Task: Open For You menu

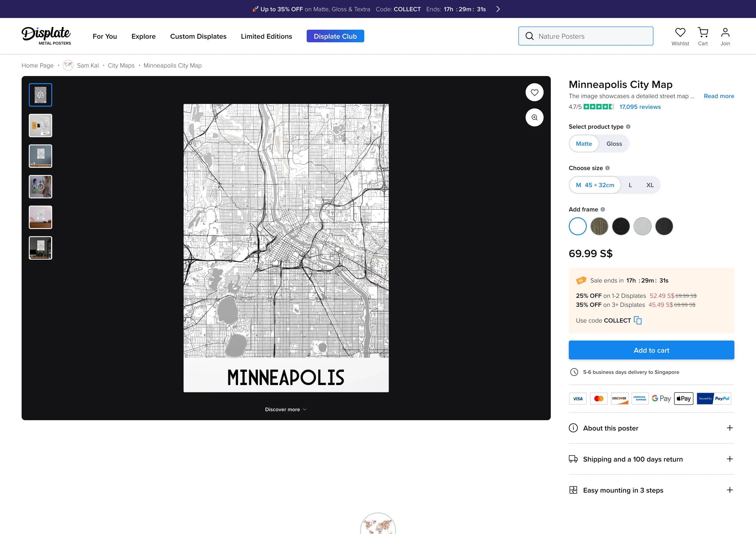Action: coord(105,36)
